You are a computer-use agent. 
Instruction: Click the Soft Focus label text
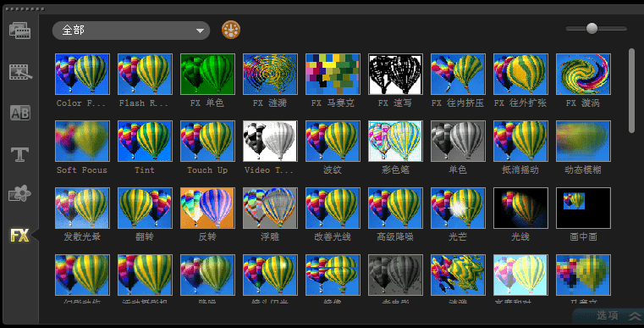[x=82, y=170]
